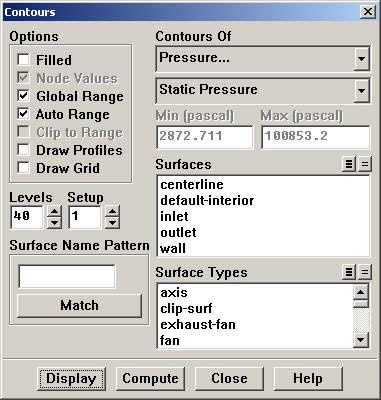Increase Setup value with up arrow
Image resolution: width=381 pixels, height=400 pixels.
click(112, 211)
